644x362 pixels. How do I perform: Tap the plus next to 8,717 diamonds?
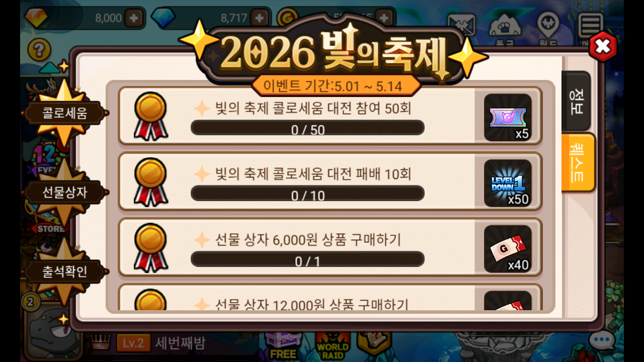(x=260, y=18)
